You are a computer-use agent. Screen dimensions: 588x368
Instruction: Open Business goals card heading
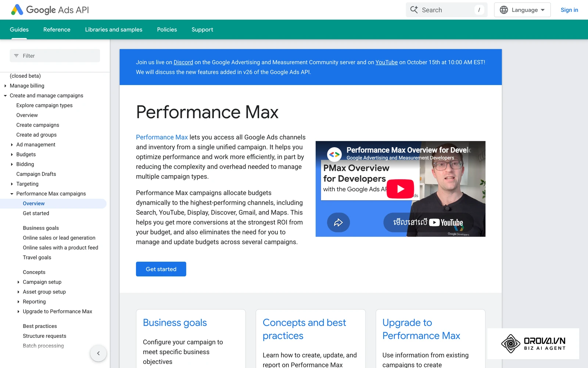pos(175,323)
